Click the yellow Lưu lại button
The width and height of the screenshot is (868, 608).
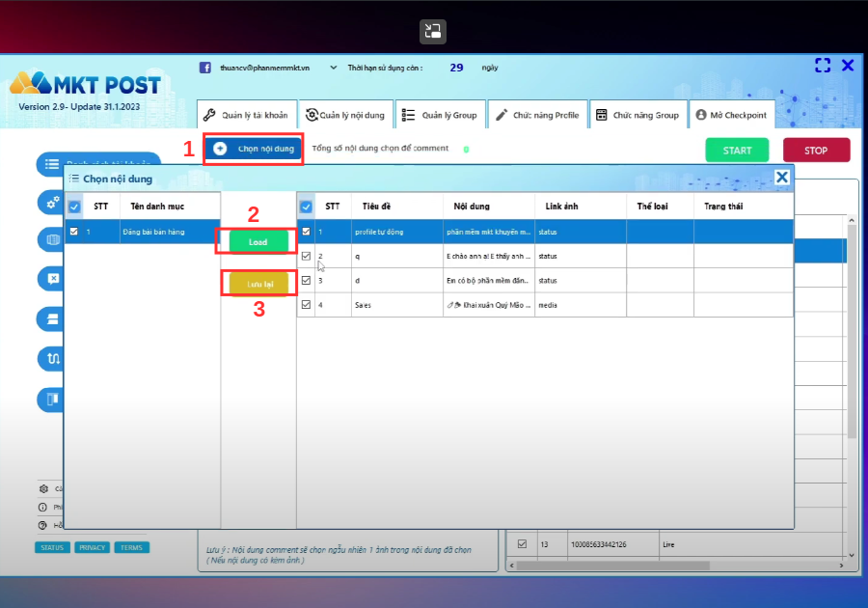pos(259,284)
